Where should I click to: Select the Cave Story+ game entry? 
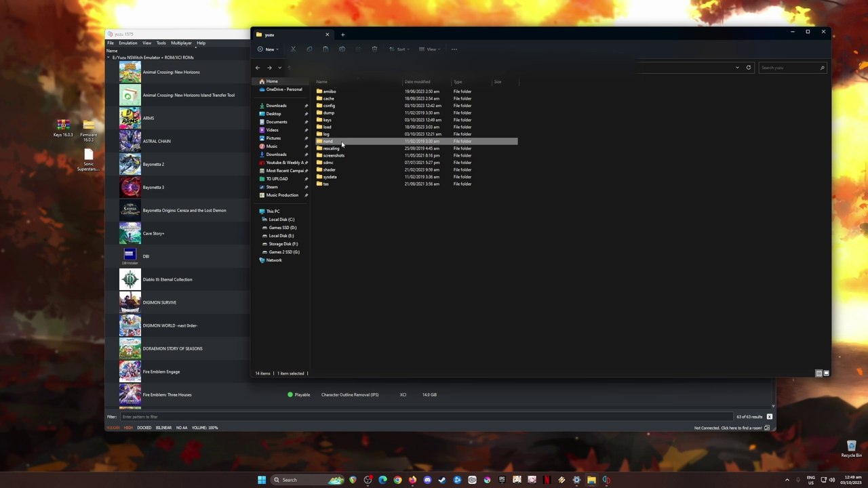153,234
